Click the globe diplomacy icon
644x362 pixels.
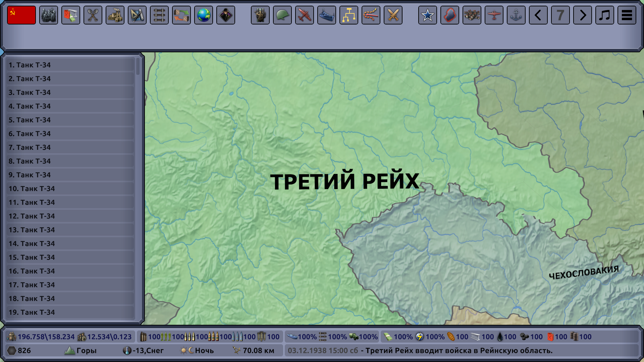[204, 15]
